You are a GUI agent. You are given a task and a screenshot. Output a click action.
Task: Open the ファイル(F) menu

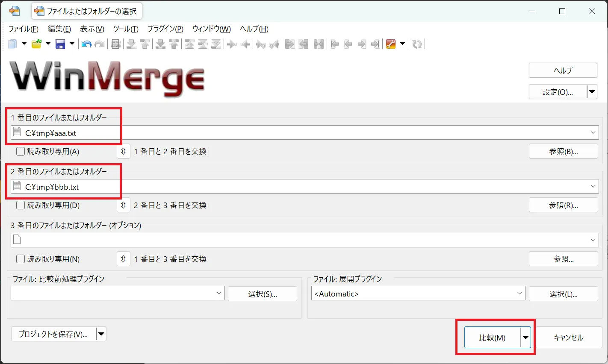[x=24, y=29]
